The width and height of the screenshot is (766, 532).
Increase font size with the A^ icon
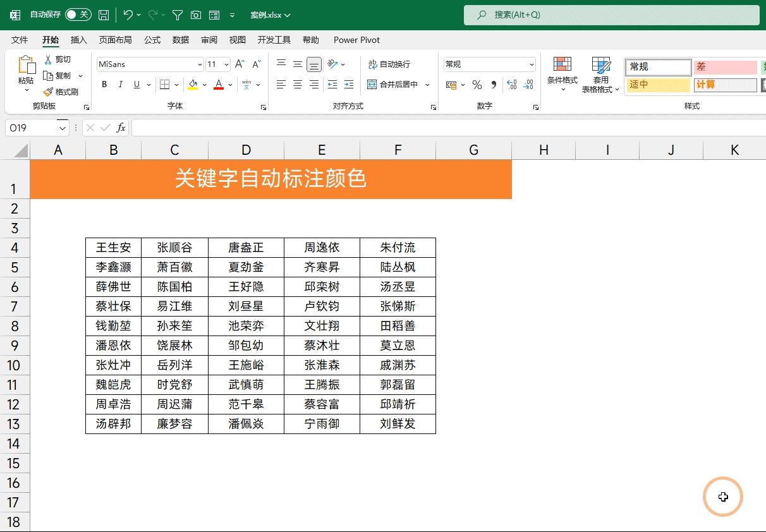pyautogui.click(x=239, y=64)
